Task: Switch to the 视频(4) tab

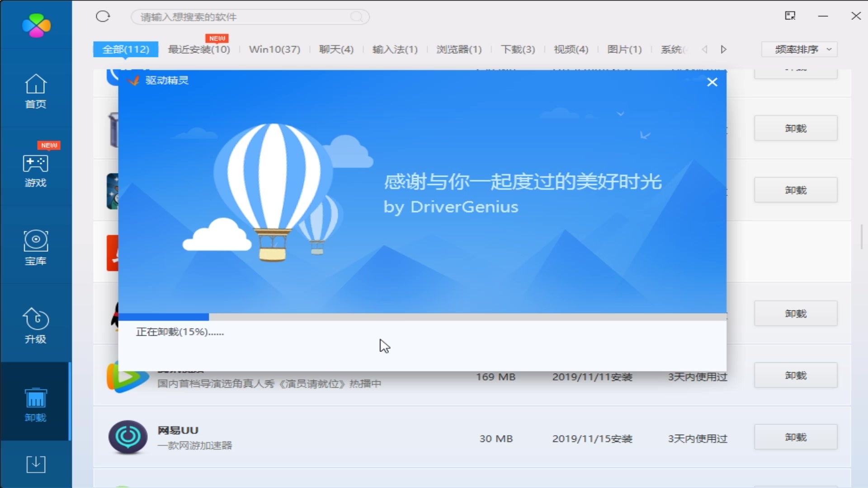Action: click(571, 49)
